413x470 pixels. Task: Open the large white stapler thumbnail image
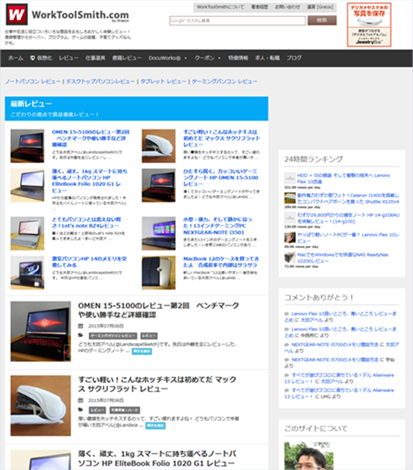pyautogui.click(x=41, y=406)
